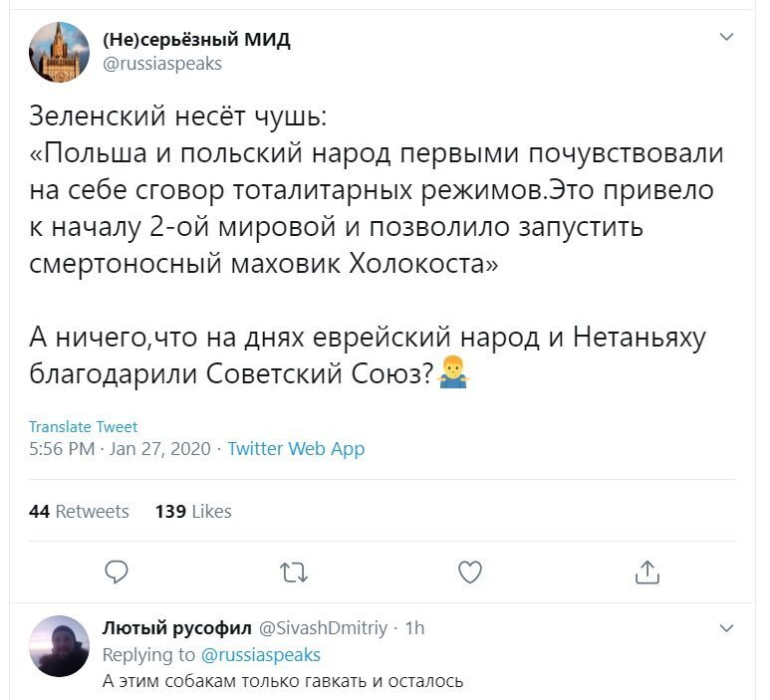
Task: Open the @russiaspeaks handle under the name
Action: click(x=162, y=64)
